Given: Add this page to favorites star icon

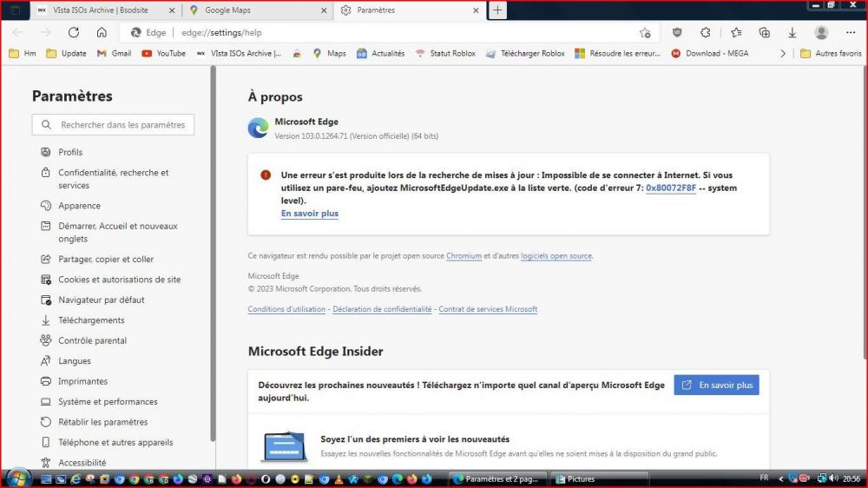Looking at the screenshot, I should point(645,33).
